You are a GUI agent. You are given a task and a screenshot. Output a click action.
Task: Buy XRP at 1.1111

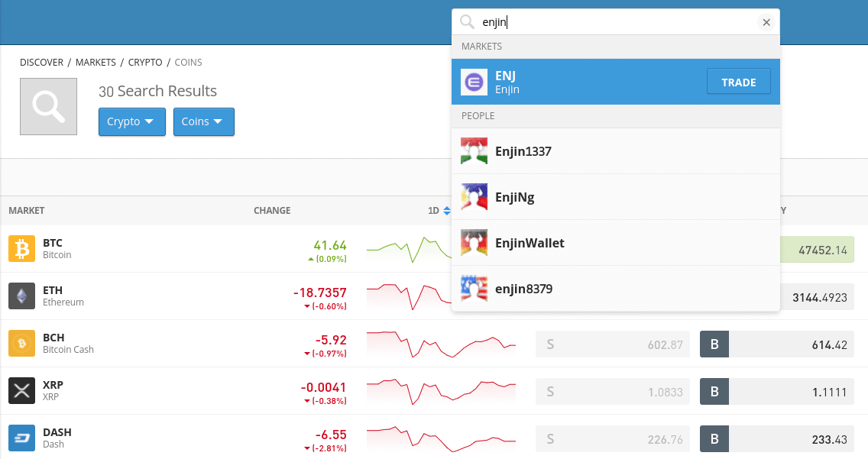pyautogui.click(x=776, y=392)
